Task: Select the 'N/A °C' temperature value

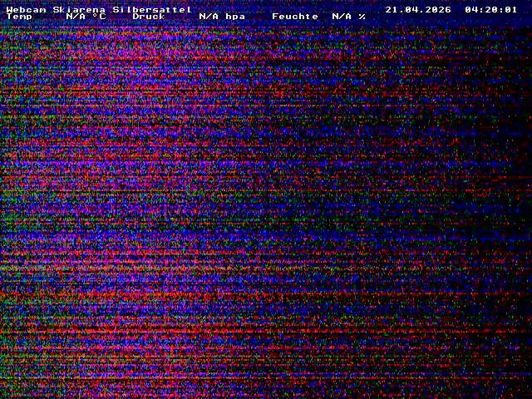Action: click(86, 17)
